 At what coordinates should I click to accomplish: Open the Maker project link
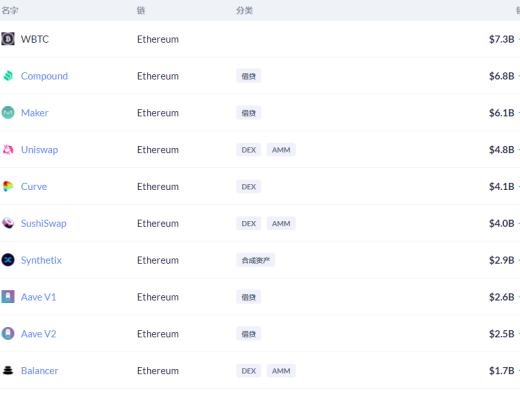(x=35, y=113)
